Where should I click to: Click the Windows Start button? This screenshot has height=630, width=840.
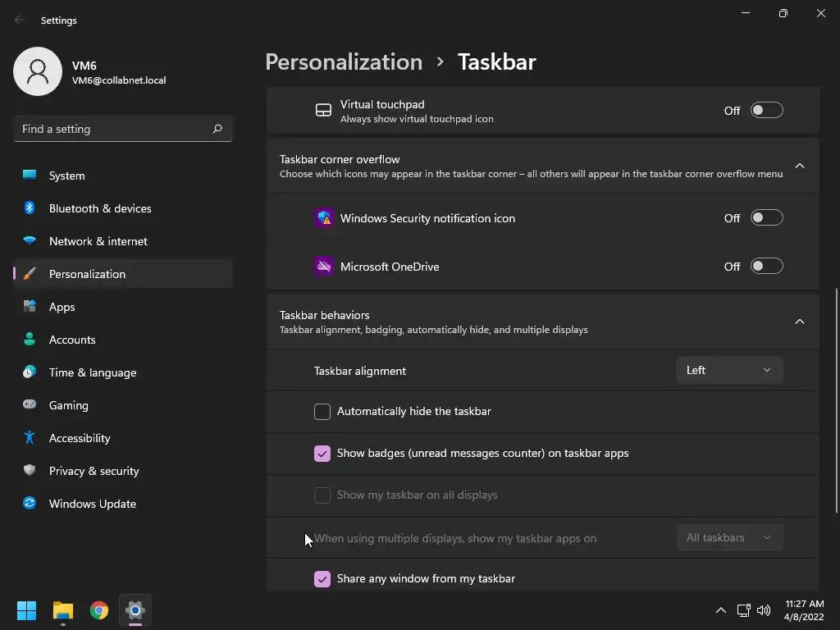(27, 610)
